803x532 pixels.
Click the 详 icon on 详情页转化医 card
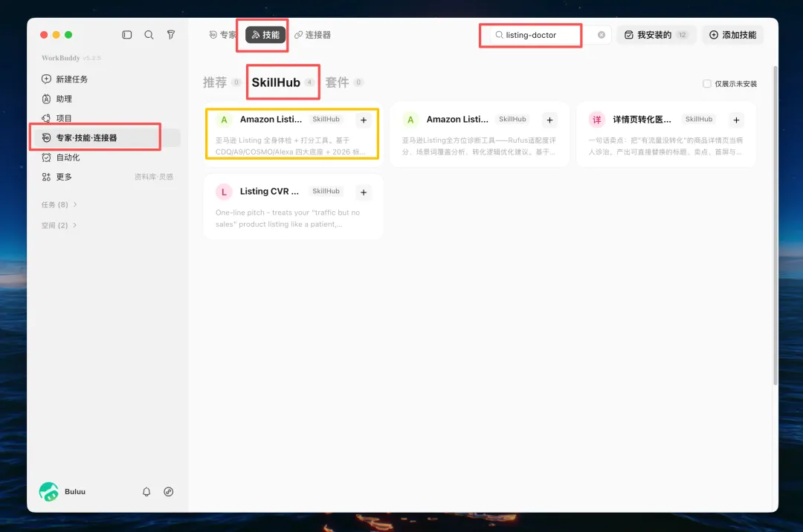point(596,120)
